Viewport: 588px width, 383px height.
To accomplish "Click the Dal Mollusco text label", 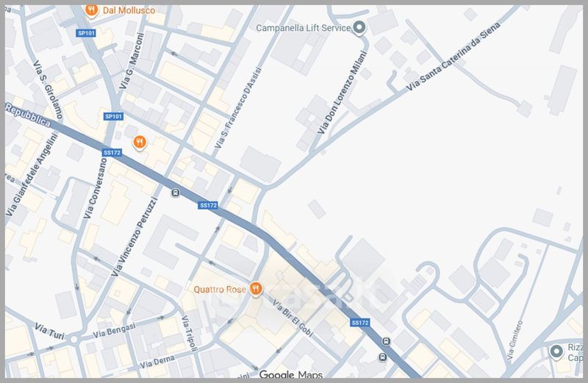I will click(127, 10).
